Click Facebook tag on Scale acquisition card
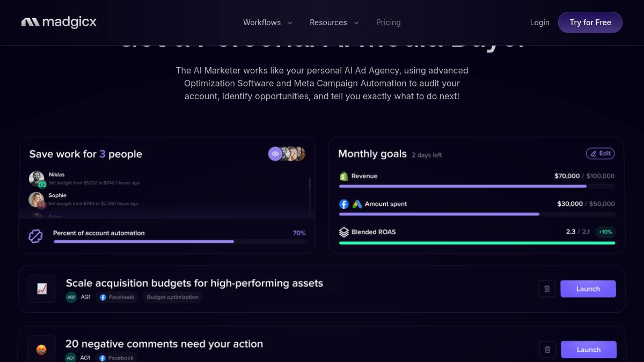644x362 pixels. [117, 297]
